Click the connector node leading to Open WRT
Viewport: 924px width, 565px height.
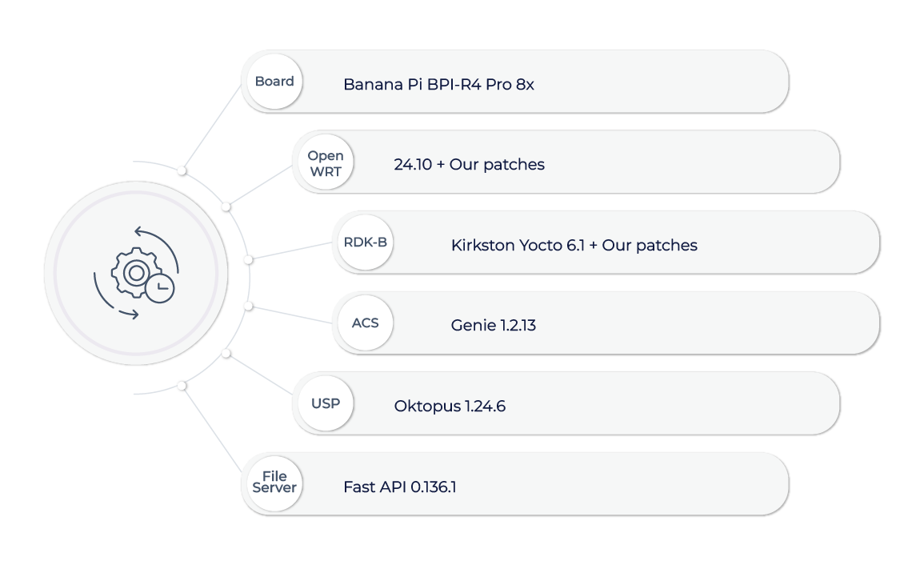pos(226,207)
